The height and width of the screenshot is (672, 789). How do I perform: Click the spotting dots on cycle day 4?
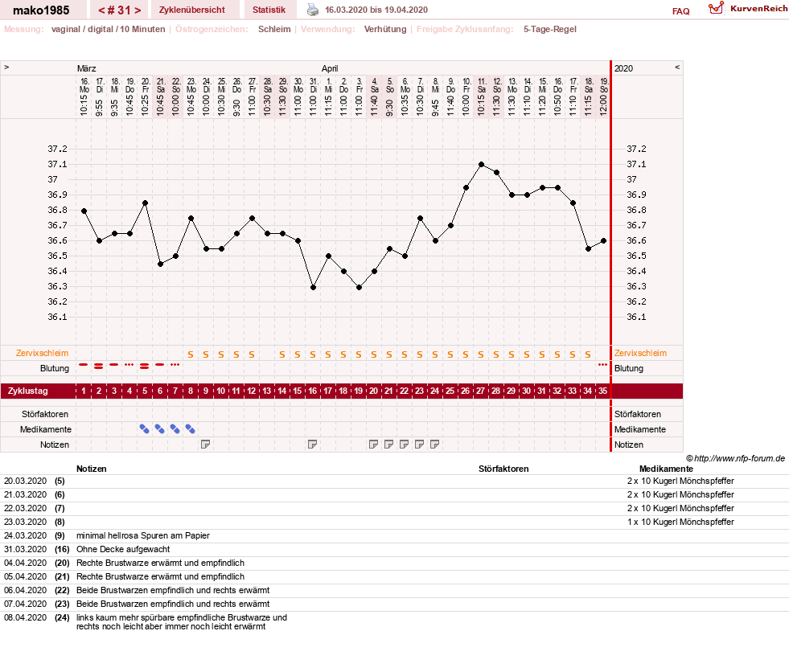pos(129,365)
